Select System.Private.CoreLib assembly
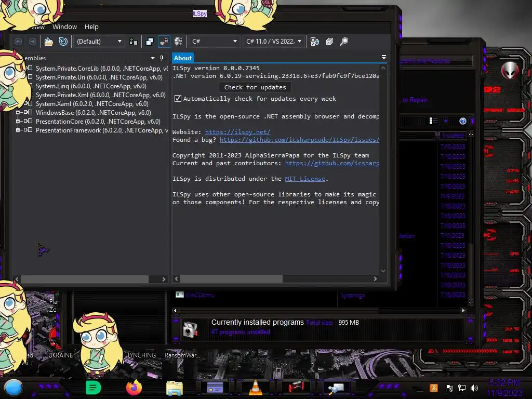532x399 pixels. (101, 69)
